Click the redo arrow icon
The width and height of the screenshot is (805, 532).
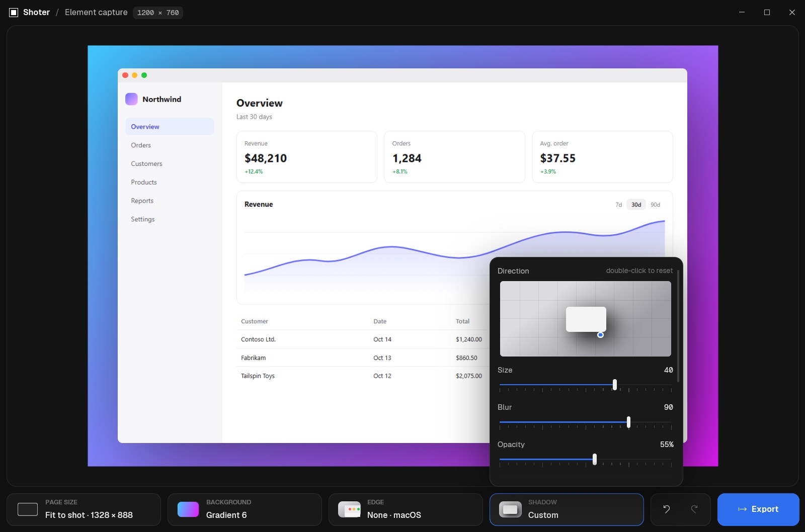pyautogui.click(x=694, y=509)
